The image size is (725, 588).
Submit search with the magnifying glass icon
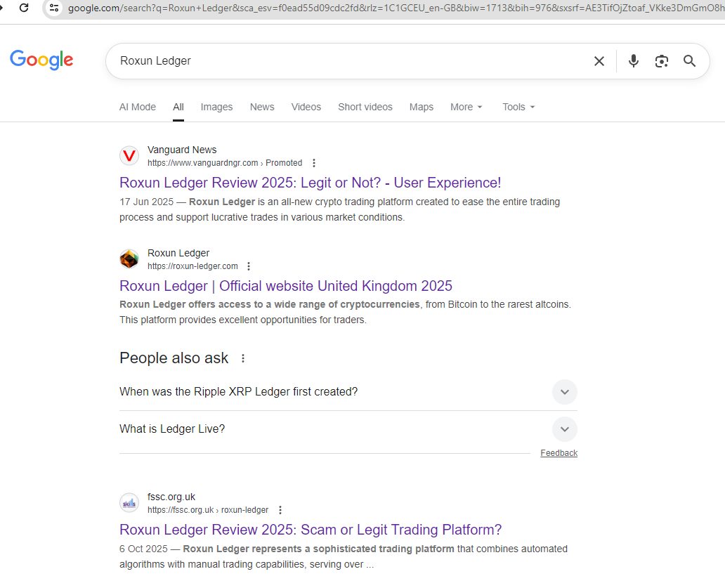coord(689,61)
